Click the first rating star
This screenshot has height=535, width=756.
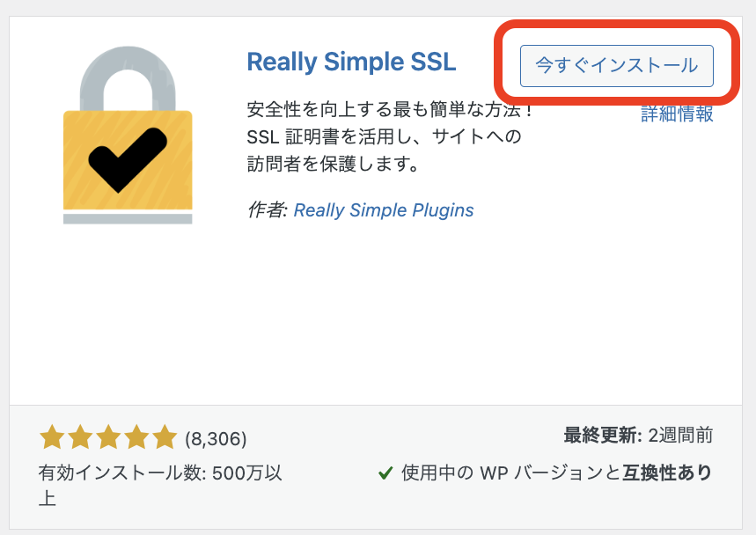click(x=52, y=437)
